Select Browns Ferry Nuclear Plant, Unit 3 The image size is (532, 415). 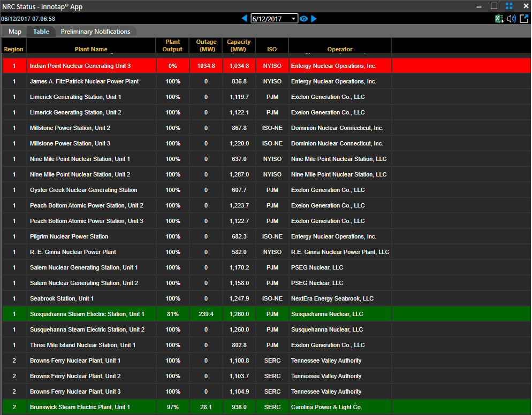[x=75, y=391]
